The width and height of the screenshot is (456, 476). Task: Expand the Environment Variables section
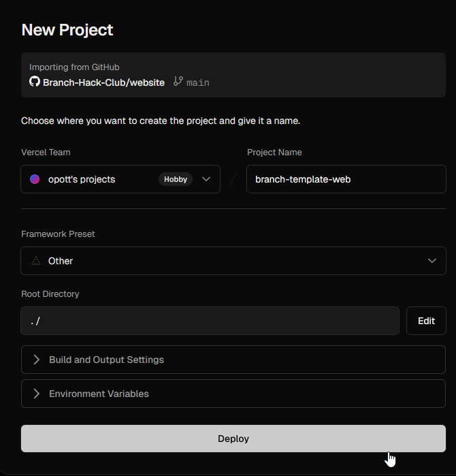pos(233,394)
